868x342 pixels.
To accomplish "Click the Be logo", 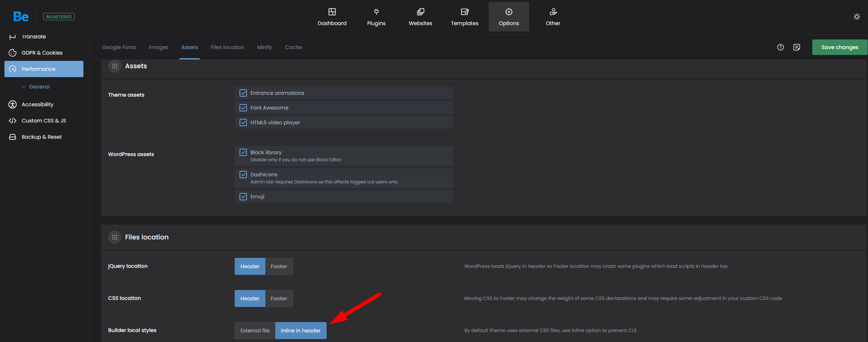I will [21, 17].
